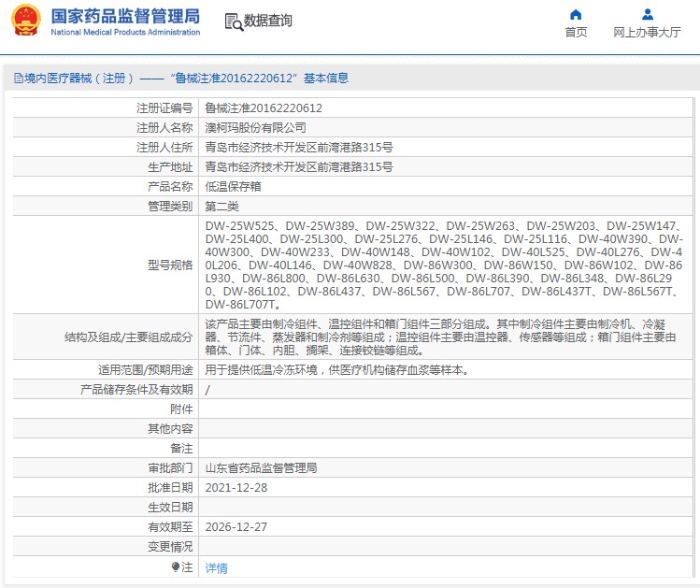The image size is (700, 588).
Task: Click the 注册人名称 value 澳柯玛股份有限公司
Action: coord(255,128)
